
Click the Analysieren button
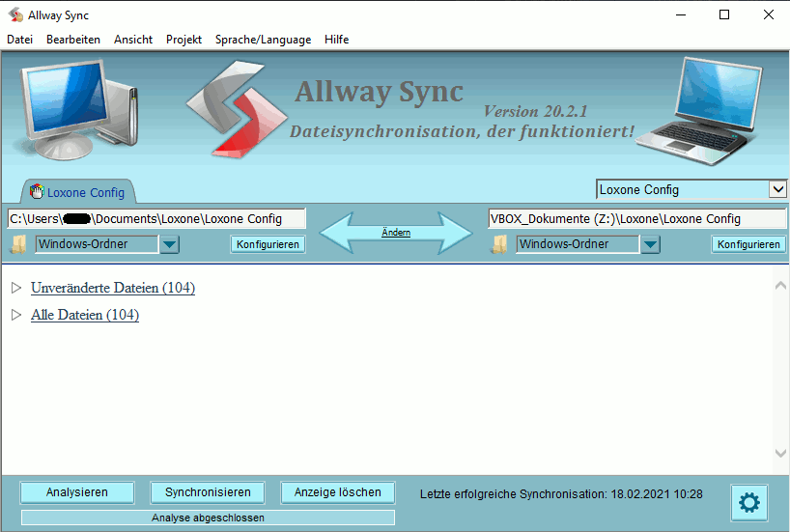coord(77,492)
